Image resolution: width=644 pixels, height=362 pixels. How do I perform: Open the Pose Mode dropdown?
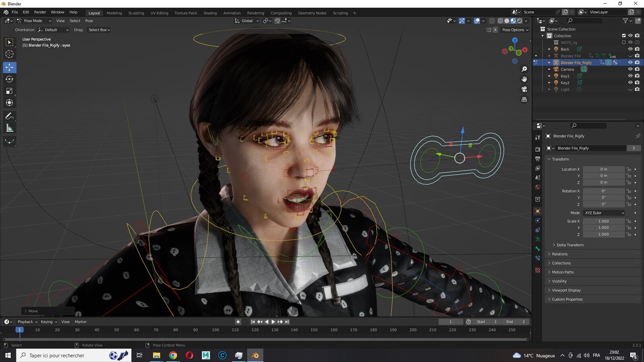click(x=34, y=21)
